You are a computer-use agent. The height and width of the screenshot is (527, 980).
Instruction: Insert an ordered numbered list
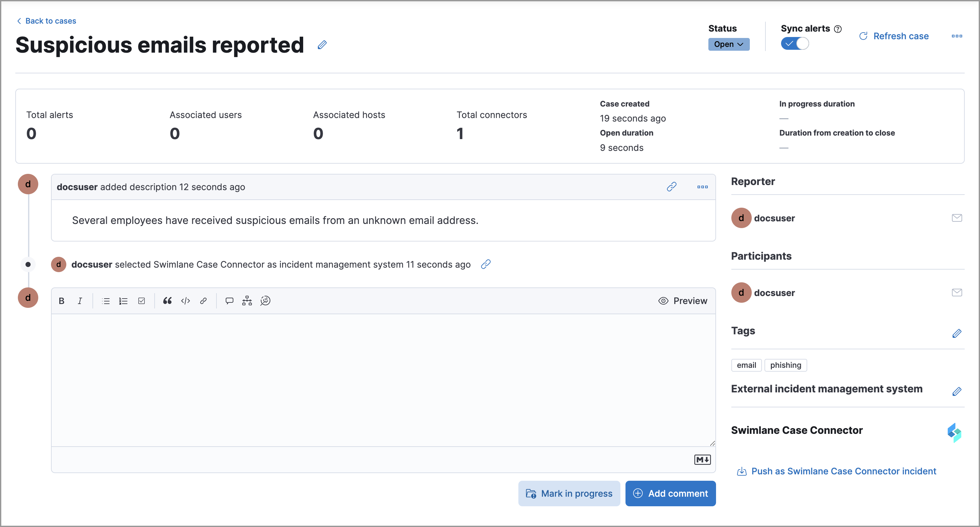123,301
